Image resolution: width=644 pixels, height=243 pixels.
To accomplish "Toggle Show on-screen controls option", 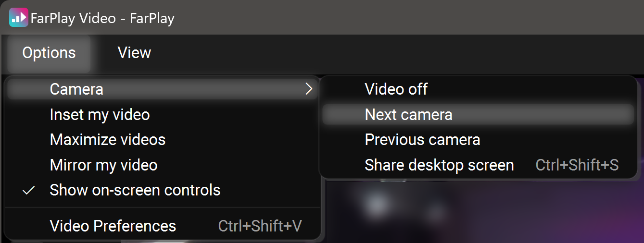I will point(135,190).
